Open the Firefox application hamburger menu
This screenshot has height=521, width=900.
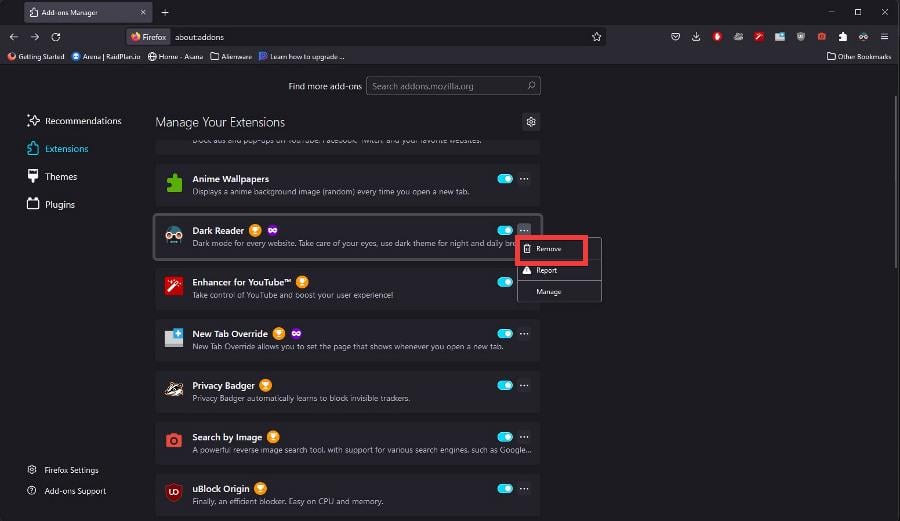(x=885, y=37)
